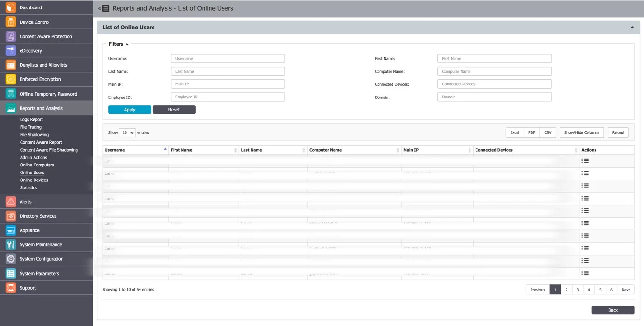
Task: Click the Appliance icon
Action: [x=11, y=230]
